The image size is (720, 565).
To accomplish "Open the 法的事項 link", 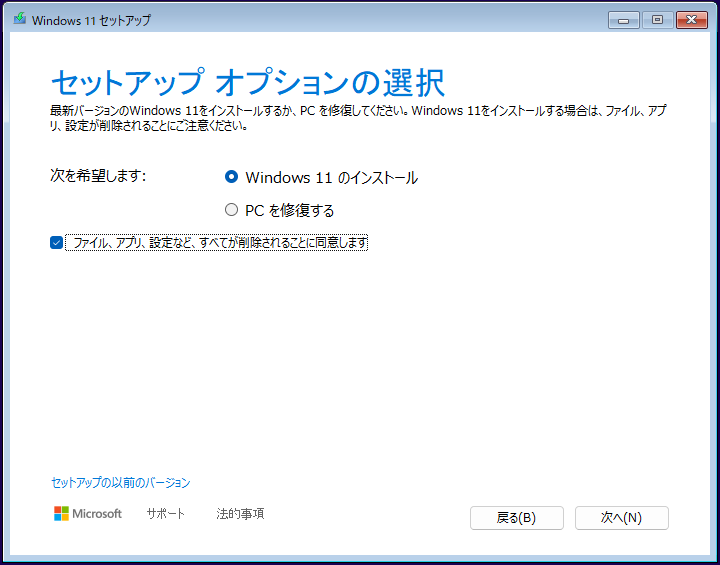I will tap(240, 514).
